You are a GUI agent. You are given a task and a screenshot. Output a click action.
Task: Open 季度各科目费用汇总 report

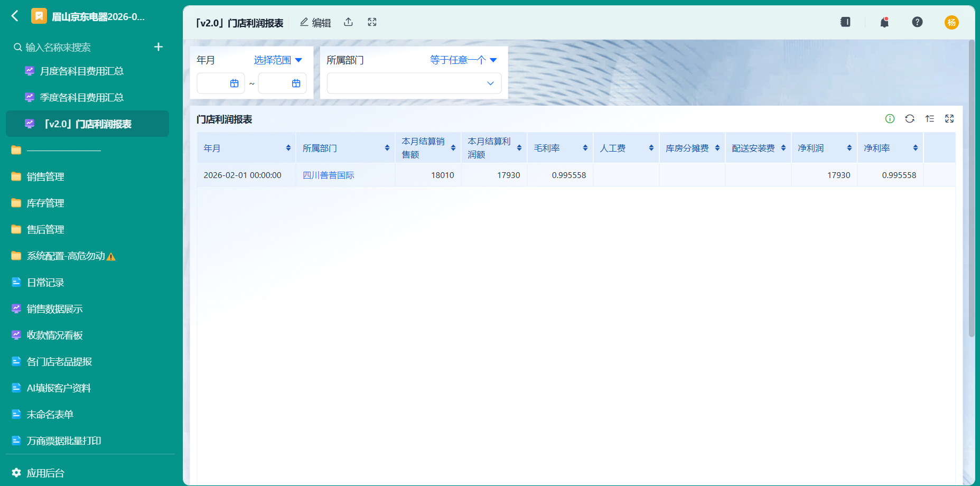[x=87, y=97]
